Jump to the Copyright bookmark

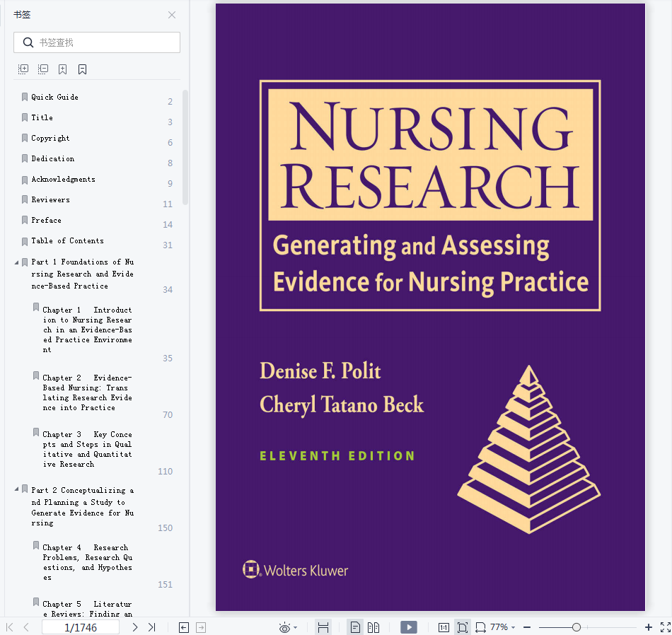coord(50,139)
